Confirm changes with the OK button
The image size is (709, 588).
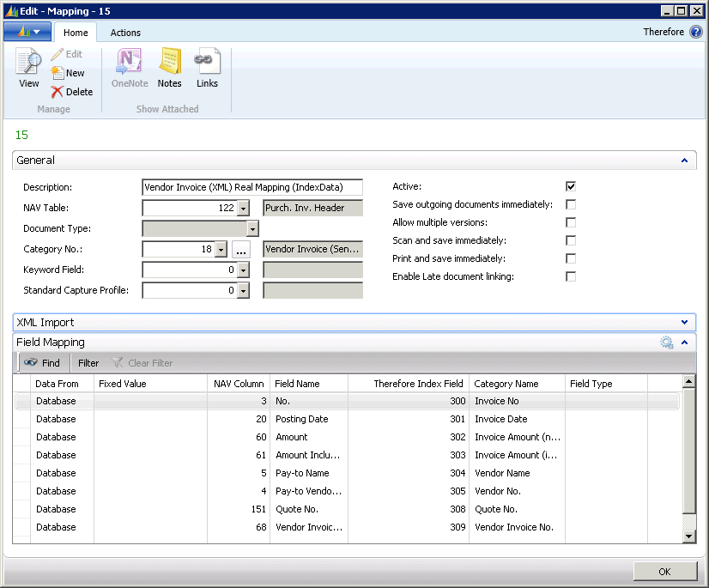point(665,571)
